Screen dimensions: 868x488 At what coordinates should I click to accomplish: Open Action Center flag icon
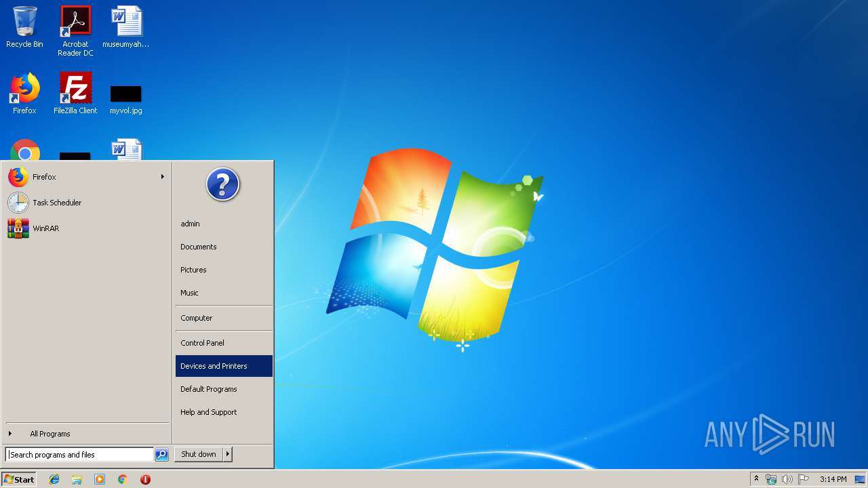[x=804, y=479]
